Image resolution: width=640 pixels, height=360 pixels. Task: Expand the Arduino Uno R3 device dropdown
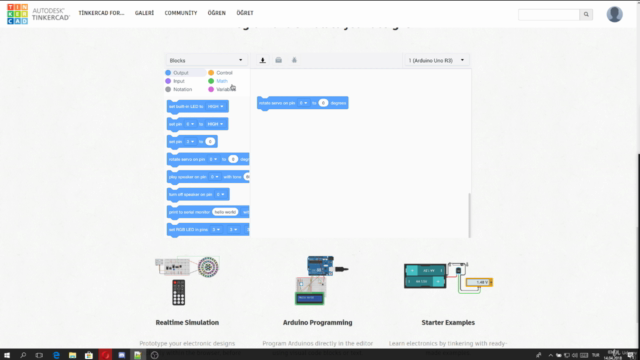click(436, 60)
